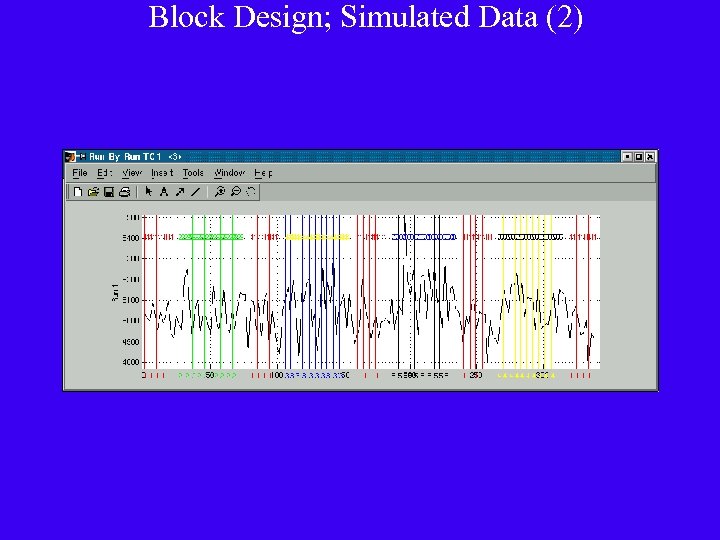The image size is (720, 540).
Task: Click the figure window system icon
Action: pos(70,157)
